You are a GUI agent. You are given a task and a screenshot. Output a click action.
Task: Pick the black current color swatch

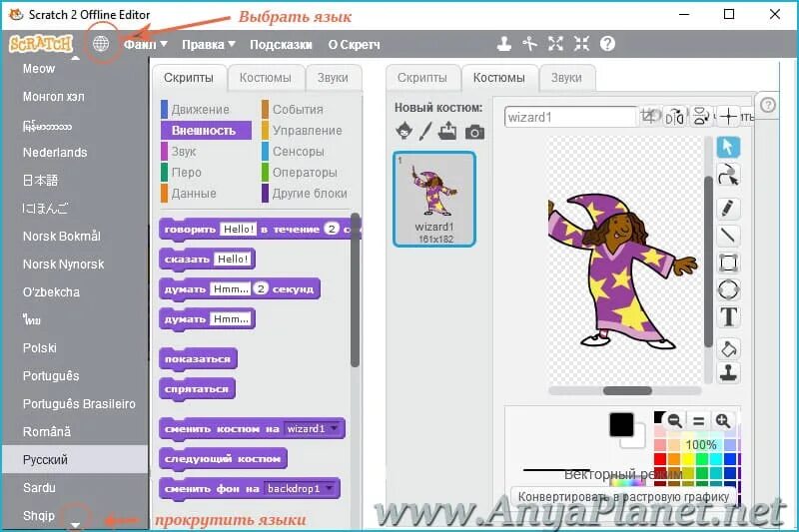[621, 424]
